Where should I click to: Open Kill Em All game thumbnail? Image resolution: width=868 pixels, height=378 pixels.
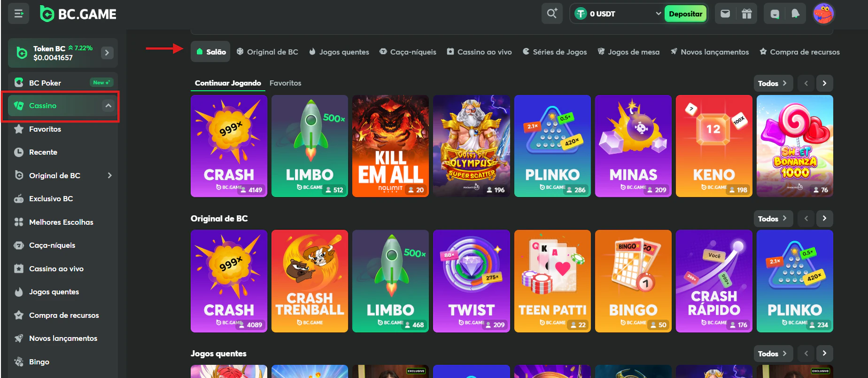390,146
